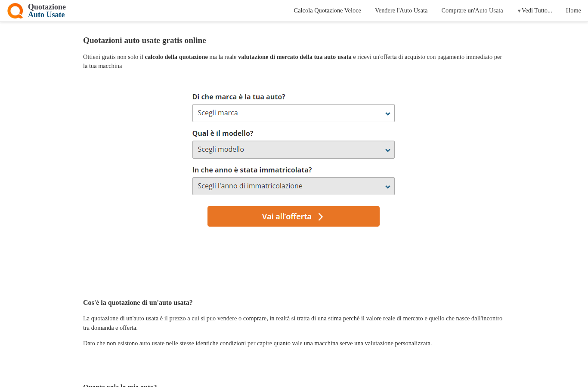The image size is (588, 387).
Task: Click the Cos'è la quotazione di un'auto usata heading
Action: click(x=138, y=303)
